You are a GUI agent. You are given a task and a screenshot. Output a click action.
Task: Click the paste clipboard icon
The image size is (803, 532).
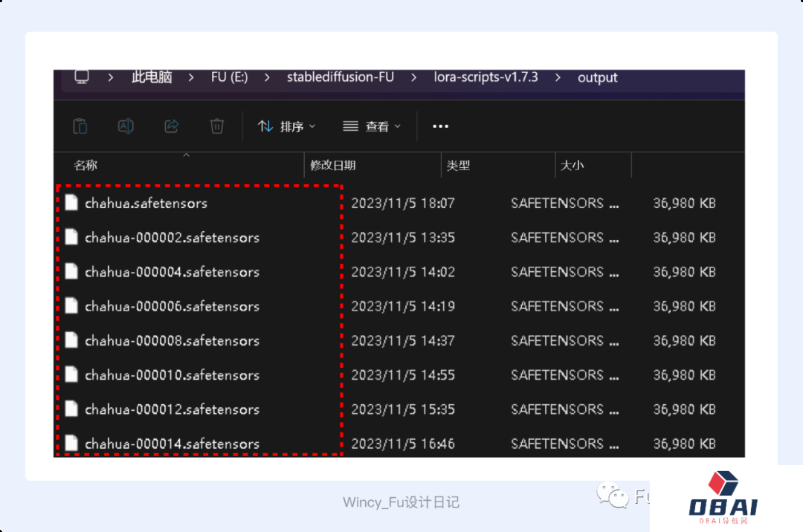(80, 126)
